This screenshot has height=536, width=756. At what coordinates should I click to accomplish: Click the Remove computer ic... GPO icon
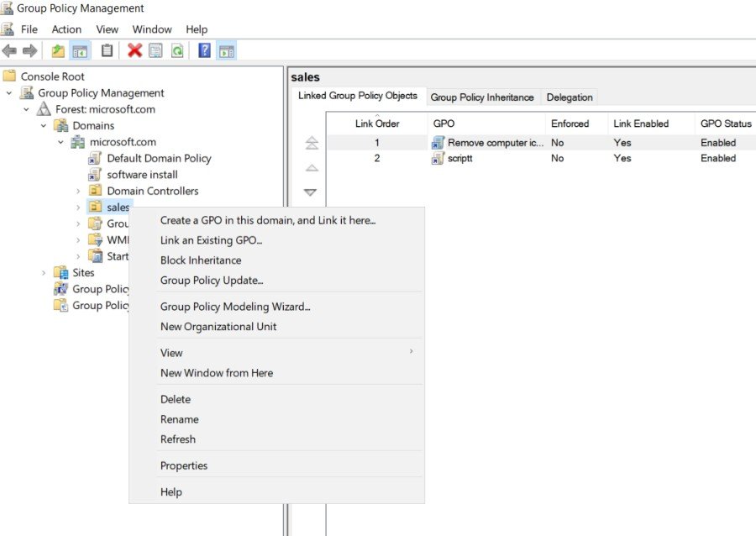[x=438, y=143]
